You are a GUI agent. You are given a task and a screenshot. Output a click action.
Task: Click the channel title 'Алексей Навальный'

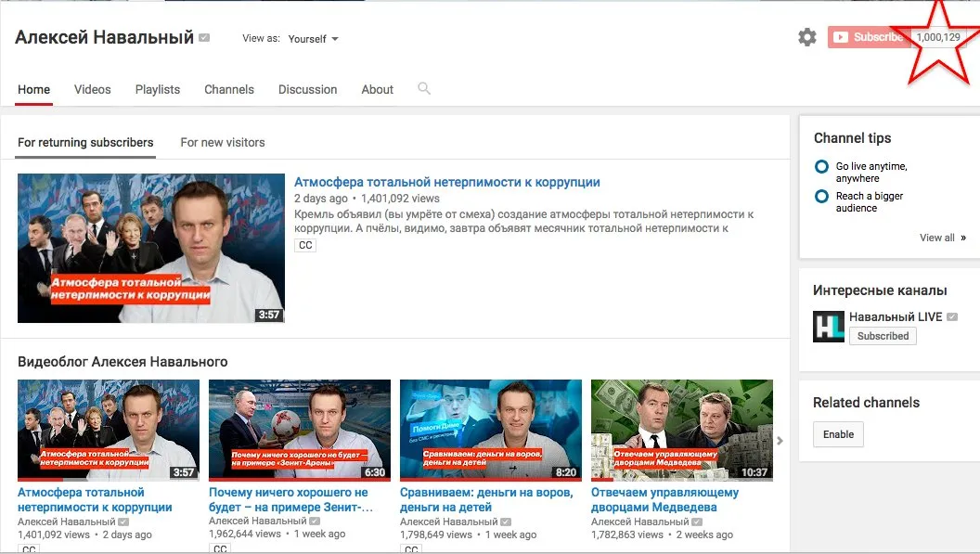point(104,37)
